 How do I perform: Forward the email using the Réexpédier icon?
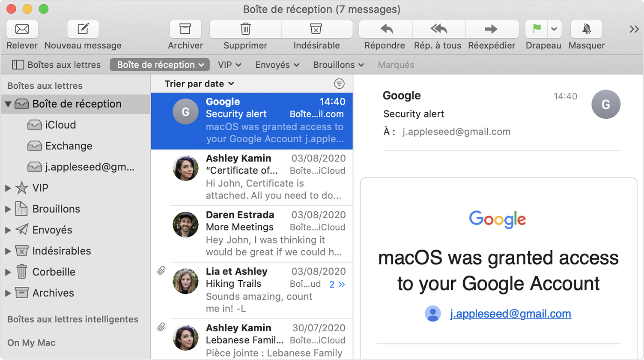[x=492, y=29]
